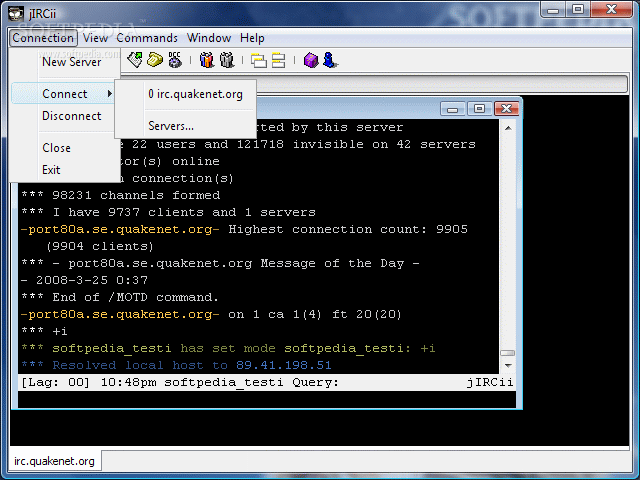Open the View menu
This screenshot has height=480, width=640.
(95, 38)
